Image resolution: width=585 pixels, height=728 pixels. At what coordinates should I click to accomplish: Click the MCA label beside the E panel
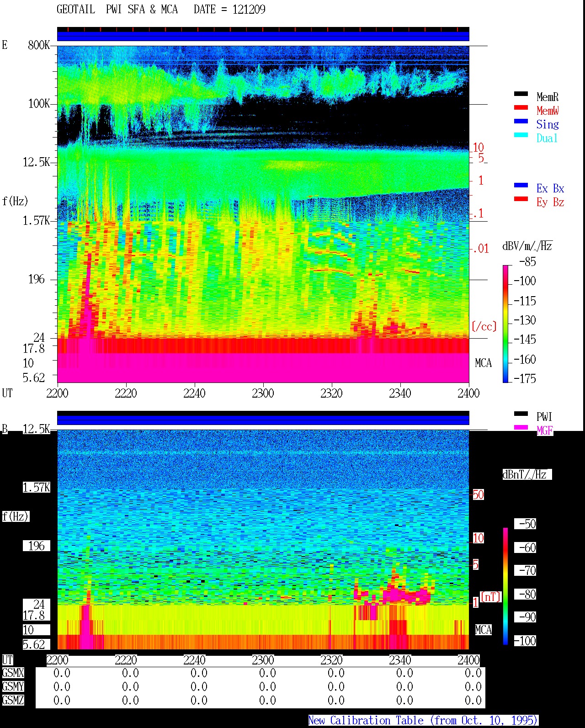483,363
